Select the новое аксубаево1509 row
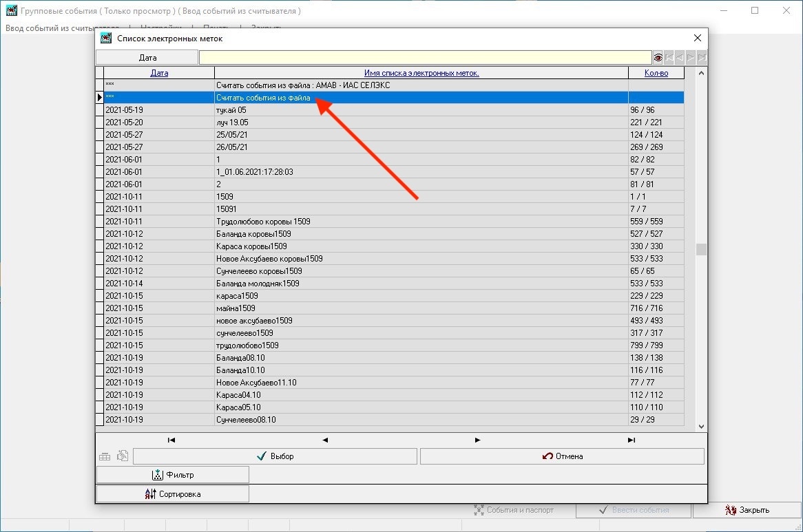Image resolution: width=803 pixels, height=532 pixels. (x=394, y=321)
